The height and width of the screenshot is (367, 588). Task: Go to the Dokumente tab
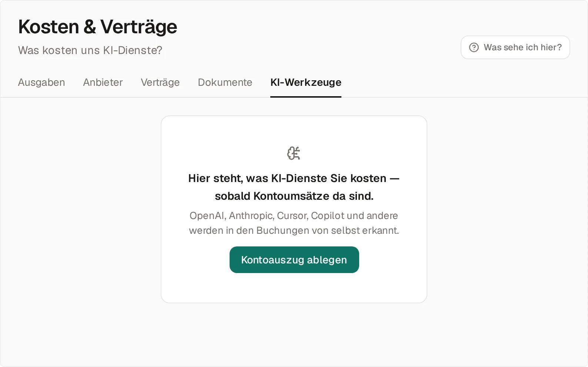tap(225, 82)
